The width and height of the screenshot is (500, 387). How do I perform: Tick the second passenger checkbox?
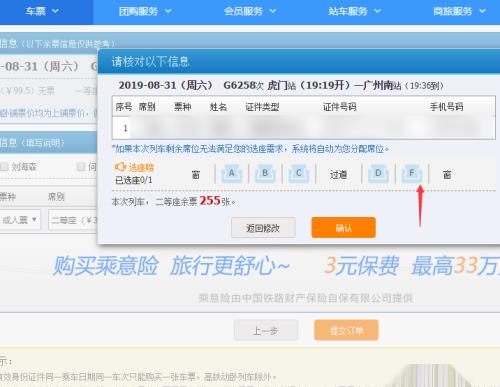pyautogui.click(x=81, y=167)
